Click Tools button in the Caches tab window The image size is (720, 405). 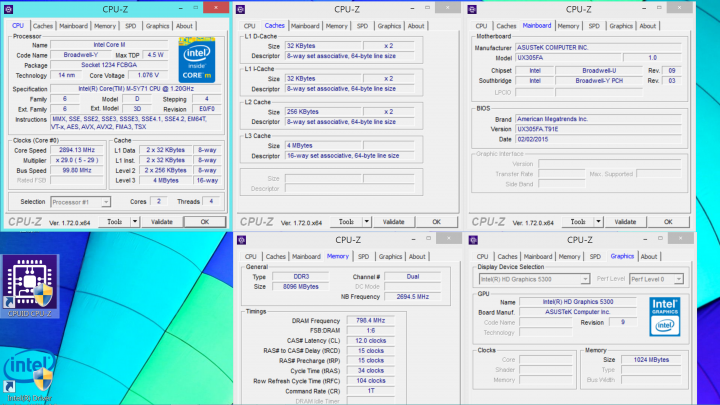(x=346, y=222)
